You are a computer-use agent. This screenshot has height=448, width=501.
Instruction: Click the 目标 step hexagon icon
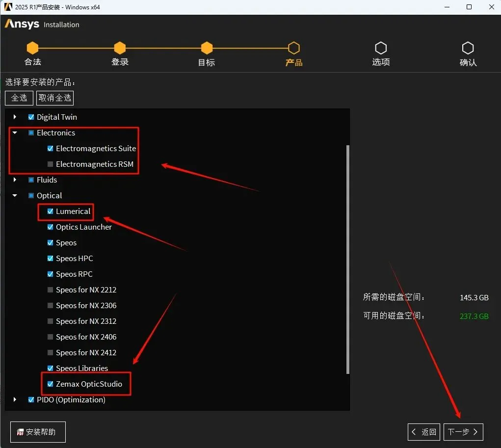pyautogui.click(x=207, y=48)
